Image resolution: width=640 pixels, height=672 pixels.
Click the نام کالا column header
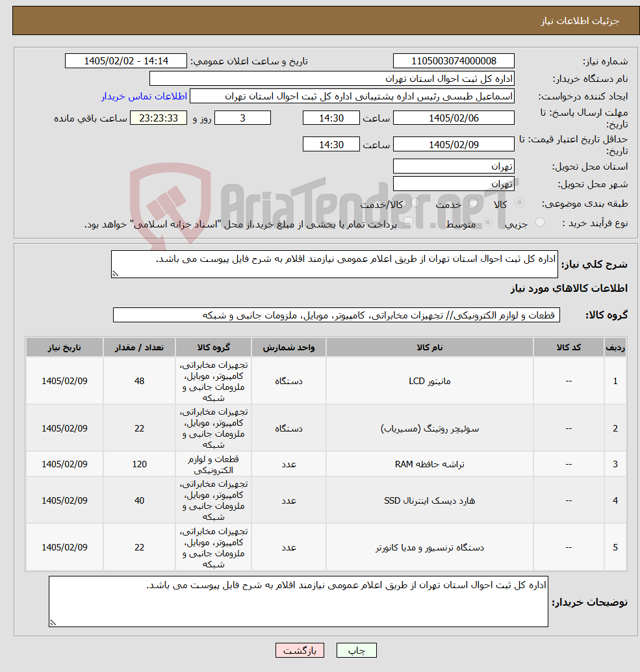[x=429, y=348]
